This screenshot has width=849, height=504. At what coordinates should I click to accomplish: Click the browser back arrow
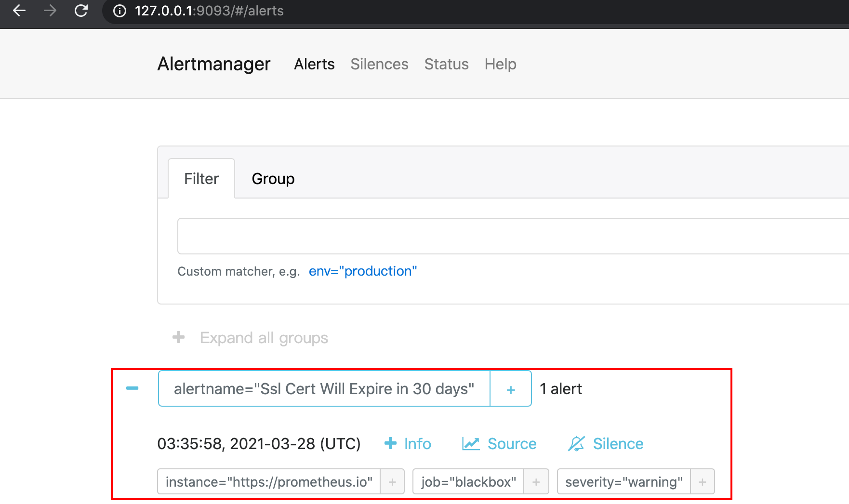19,11
